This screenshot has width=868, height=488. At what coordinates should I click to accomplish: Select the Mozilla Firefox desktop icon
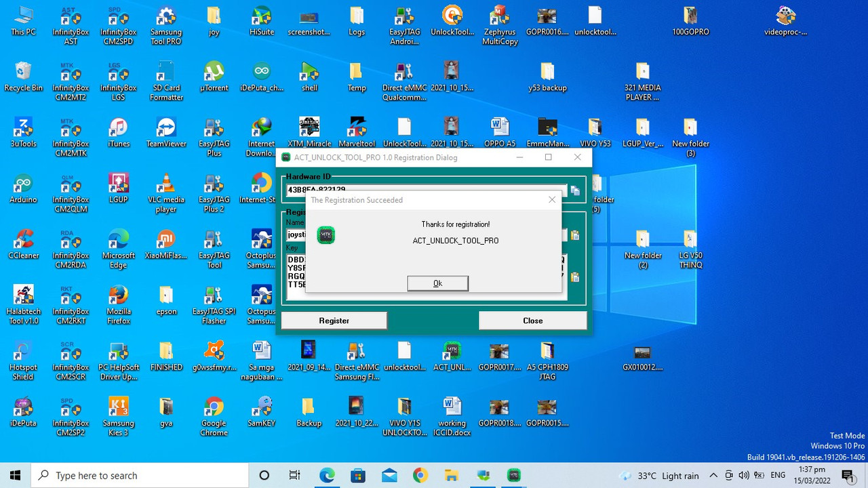click(x=118, y=306)
